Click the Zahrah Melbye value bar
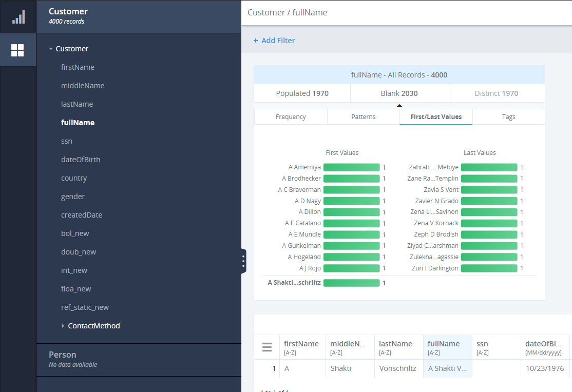Image resolution: width=572 pixels, height=392 pixels. click(489, 167)
